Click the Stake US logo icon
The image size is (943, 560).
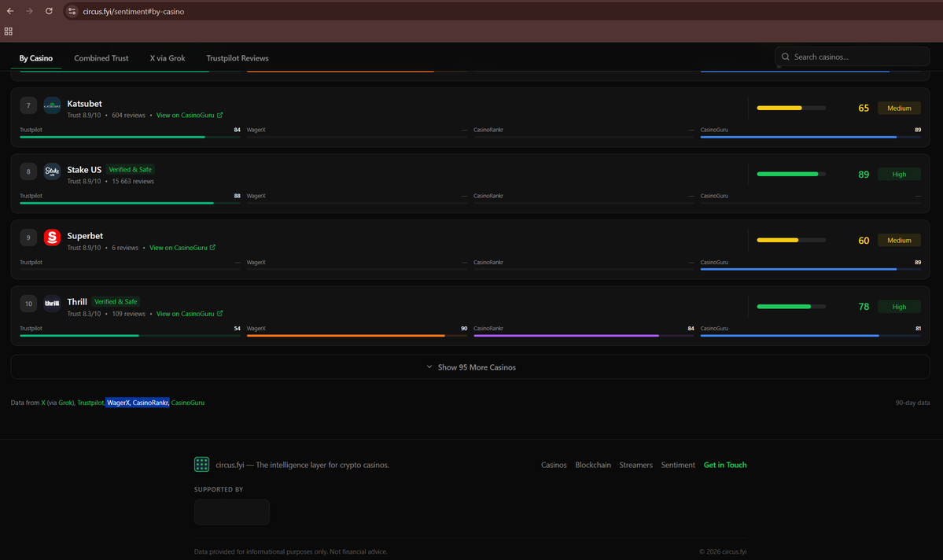[53, 171]
